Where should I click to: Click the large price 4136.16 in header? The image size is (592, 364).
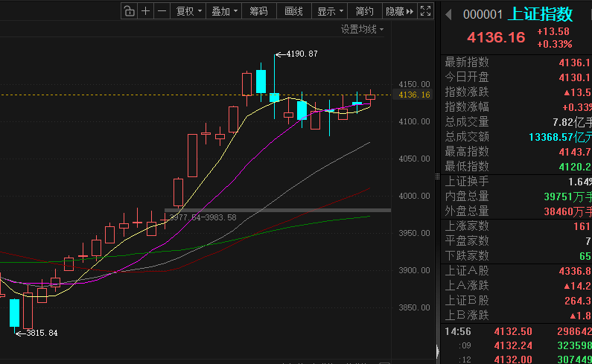click(x=496, y=37)
